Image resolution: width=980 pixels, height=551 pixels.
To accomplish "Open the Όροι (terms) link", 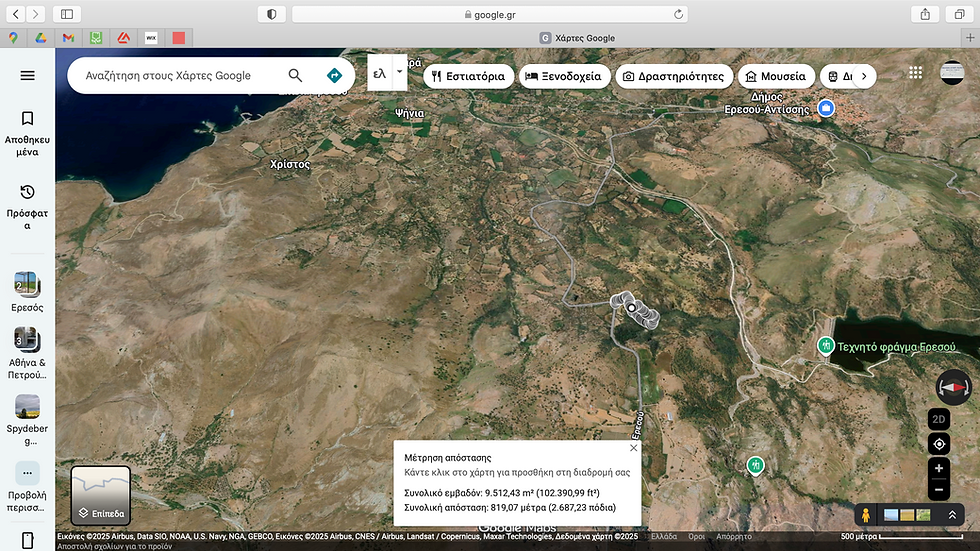I will click(x=696, y=537).
